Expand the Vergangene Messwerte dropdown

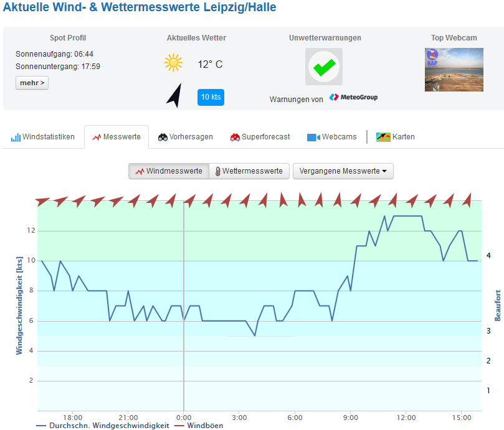point(343,171)
